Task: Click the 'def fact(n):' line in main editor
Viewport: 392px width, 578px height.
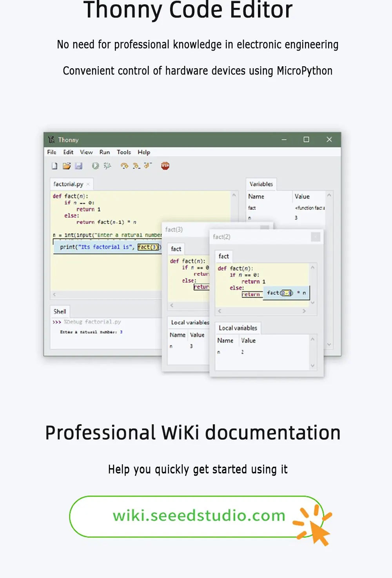Action: (71, 196)
